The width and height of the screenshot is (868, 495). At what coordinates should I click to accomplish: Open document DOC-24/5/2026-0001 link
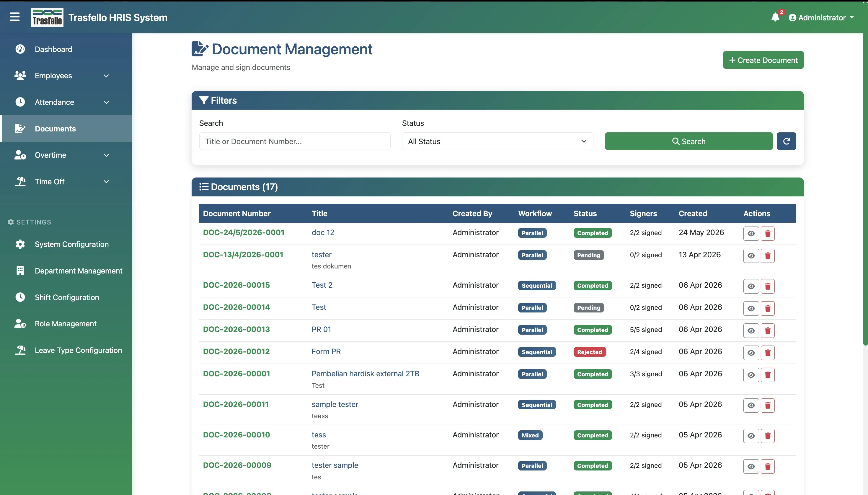pos(243,232)
